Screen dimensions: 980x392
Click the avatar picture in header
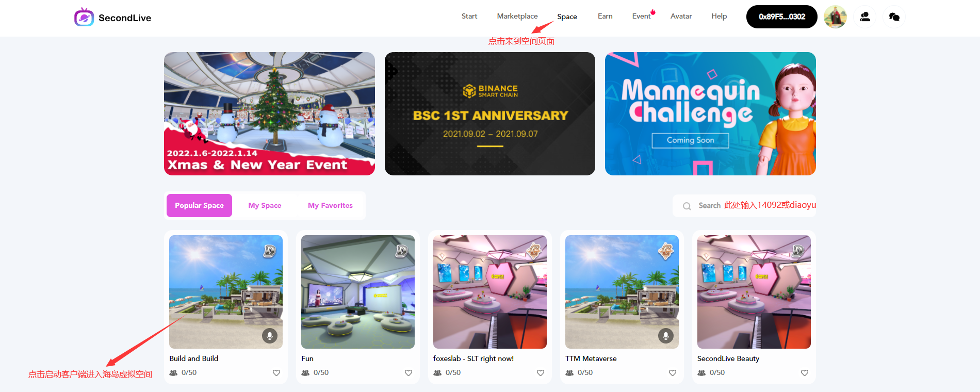click(835, 17)
